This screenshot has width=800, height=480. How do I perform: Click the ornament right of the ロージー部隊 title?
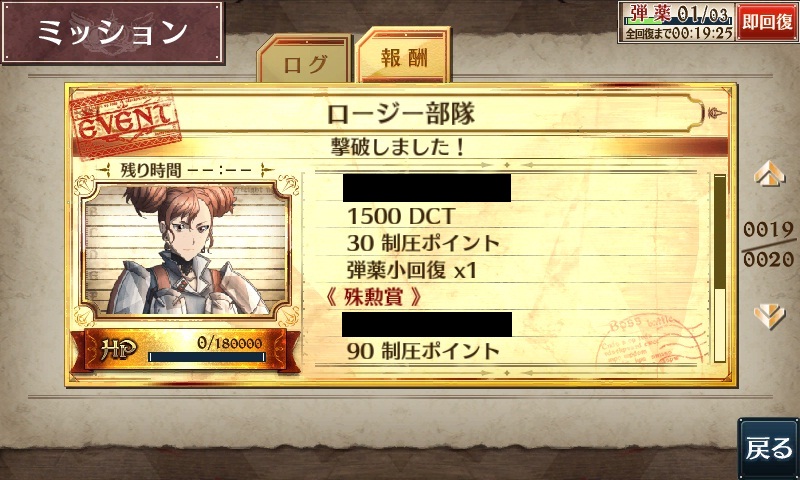coord(716,113)
